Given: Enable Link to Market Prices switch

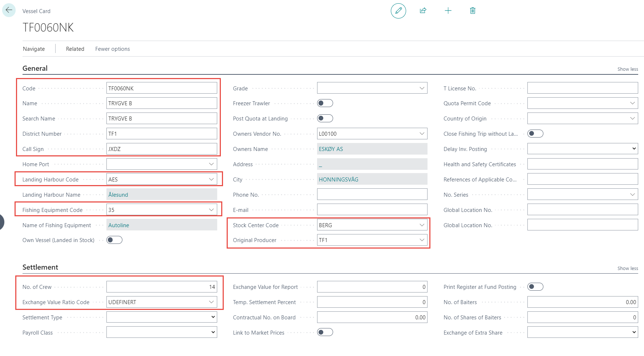Looking at the screenshot, I should pos(325,332).
